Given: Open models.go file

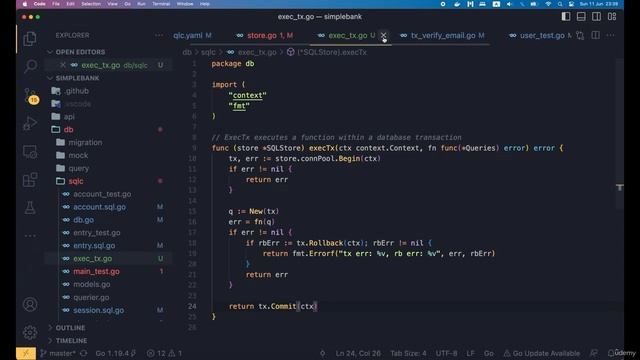Looking at the screenshot, I should 91,284.
